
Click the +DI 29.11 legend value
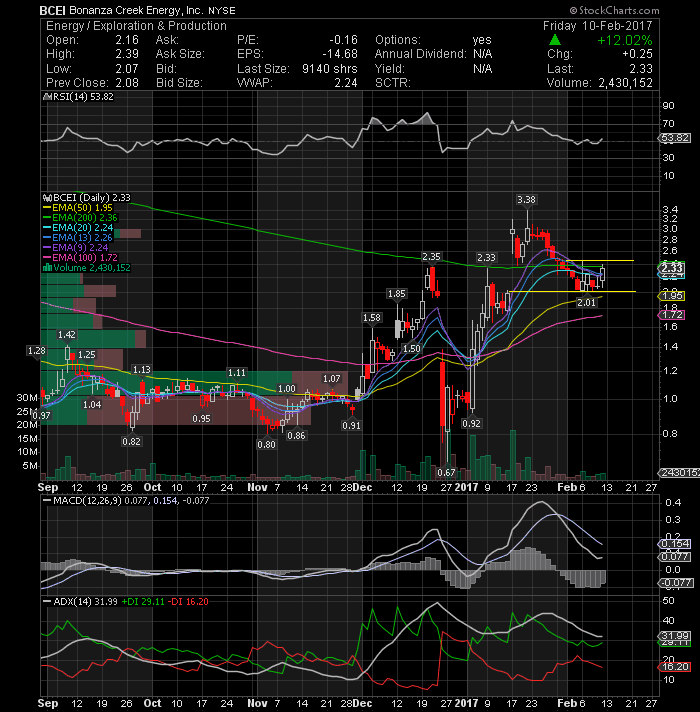pos(143,602)
